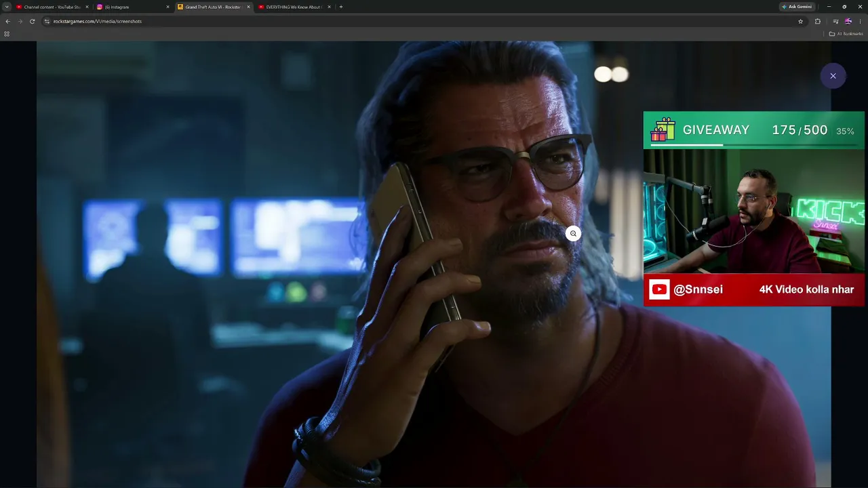Go back to the previous page
Viewport: 868px width, 488px height.
click(x=7, y=21)
